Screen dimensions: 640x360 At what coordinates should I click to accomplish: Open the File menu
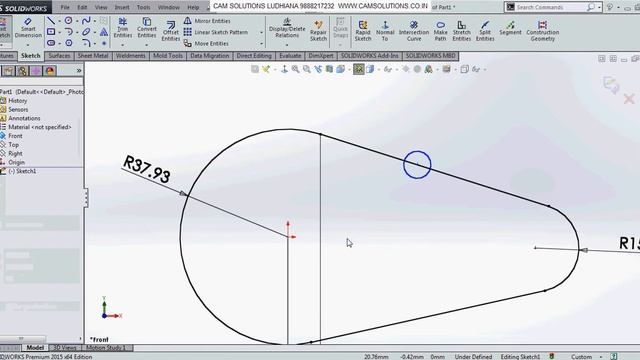click(x=65, y=7)
